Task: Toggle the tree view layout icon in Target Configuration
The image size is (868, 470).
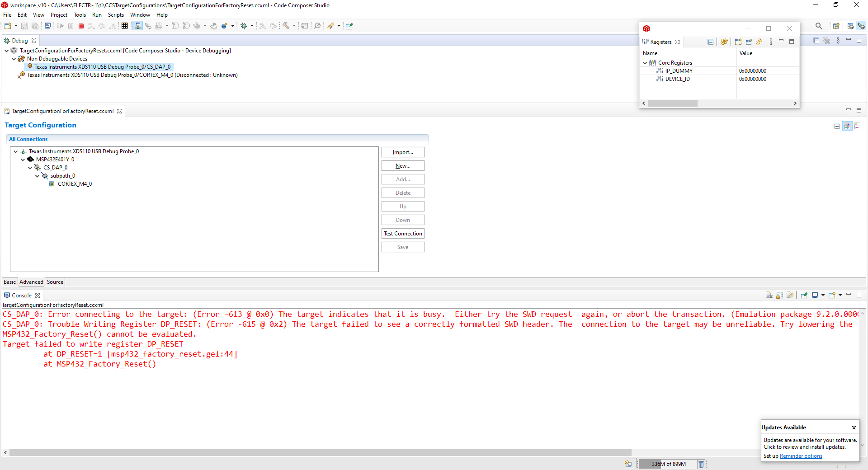Action: 858,126
